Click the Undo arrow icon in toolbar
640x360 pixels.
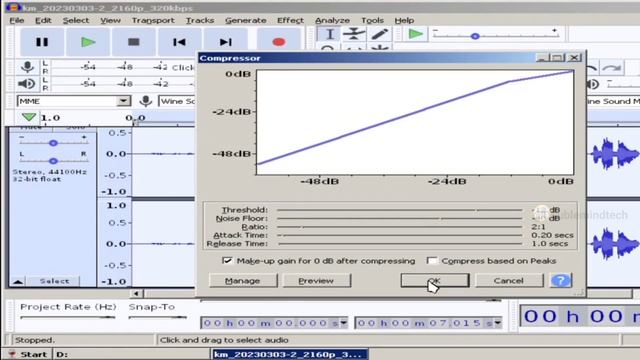tap(591, 68)
